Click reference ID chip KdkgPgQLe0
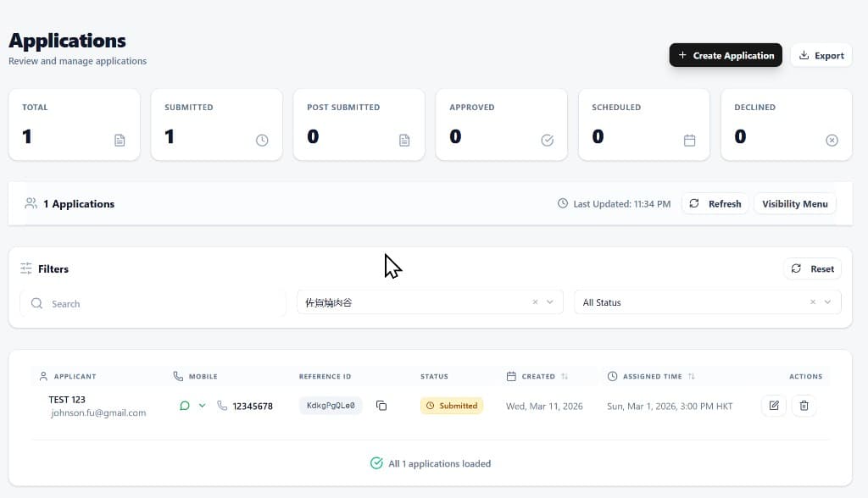The width and height of the screenshot is (868, 498). click(x=331, y=406)
